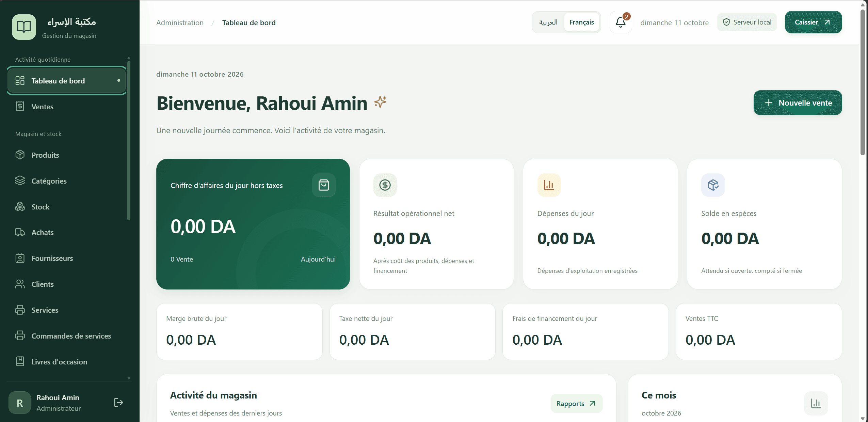
Task: Click the Frais de financement du jour card
Action: click(x=585, y=331)
